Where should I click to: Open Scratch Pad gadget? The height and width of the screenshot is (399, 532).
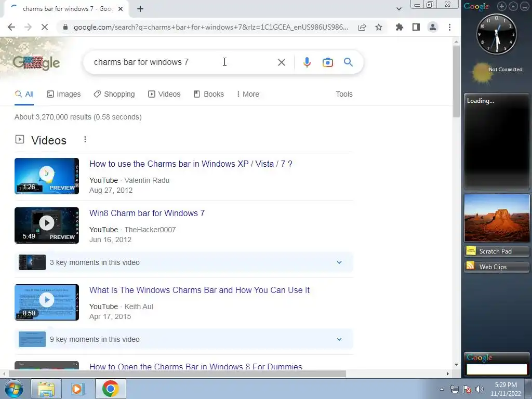coord(497,251)
